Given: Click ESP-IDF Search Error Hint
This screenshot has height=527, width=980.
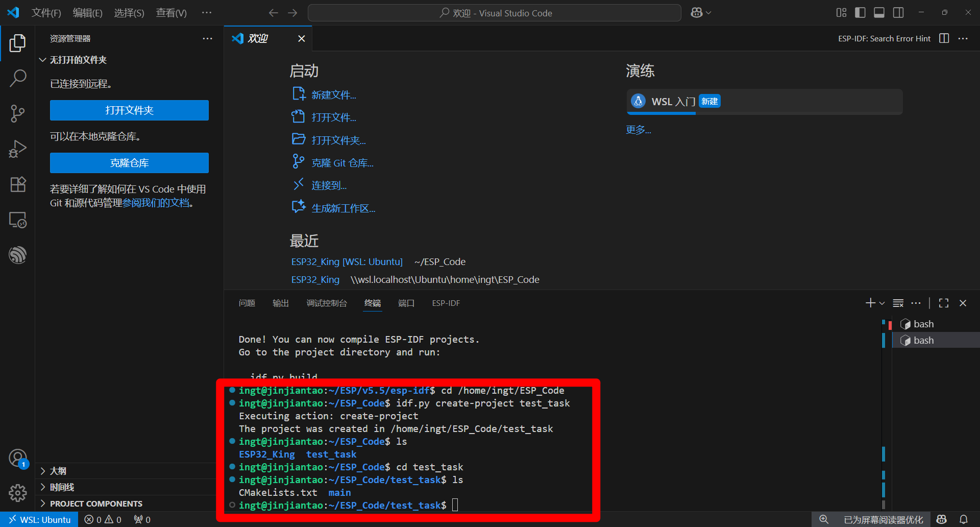Looking at the screenshot, I should (884, 38).
